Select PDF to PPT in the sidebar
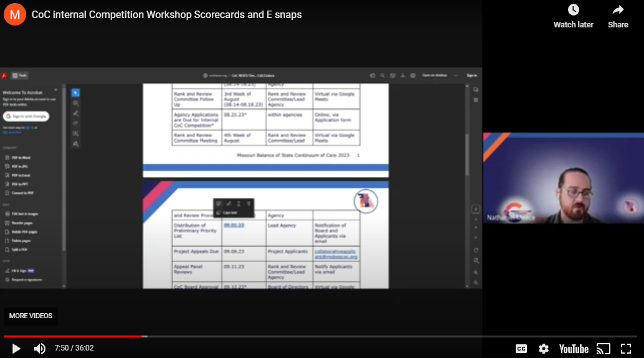This screenshot has width=644, height=358. pyautogui.click(x=17, y=184)
